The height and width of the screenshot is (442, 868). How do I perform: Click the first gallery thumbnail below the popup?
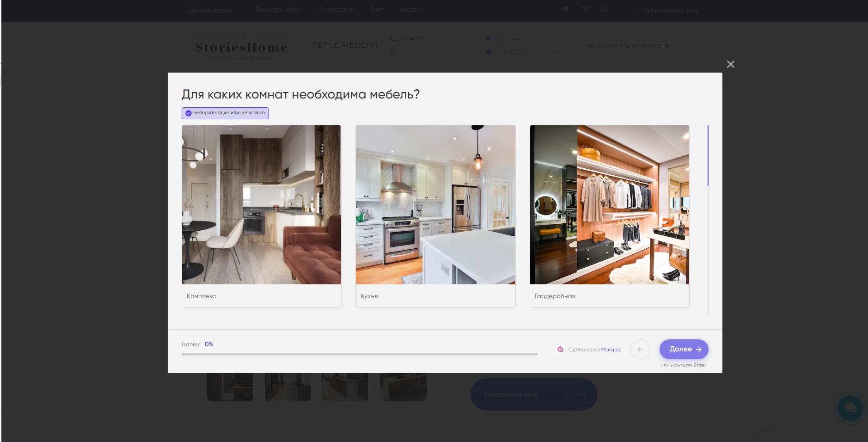click(230, 387)
